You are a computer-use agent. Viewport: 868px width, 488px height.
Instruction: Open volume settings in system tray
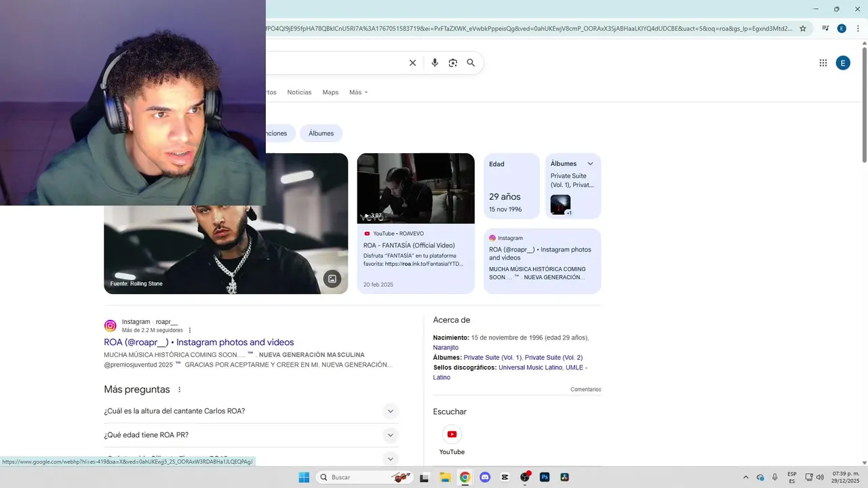tap(820, 477)
